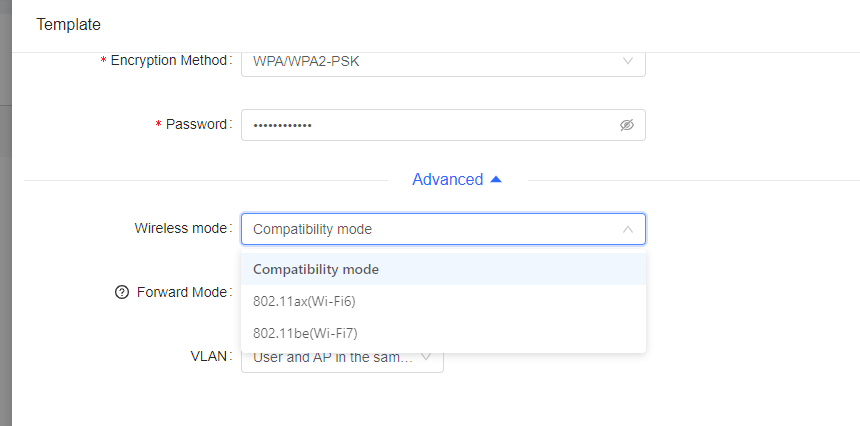
Task: Click the blue triangle beside Advanced
Action: (496, 179)
